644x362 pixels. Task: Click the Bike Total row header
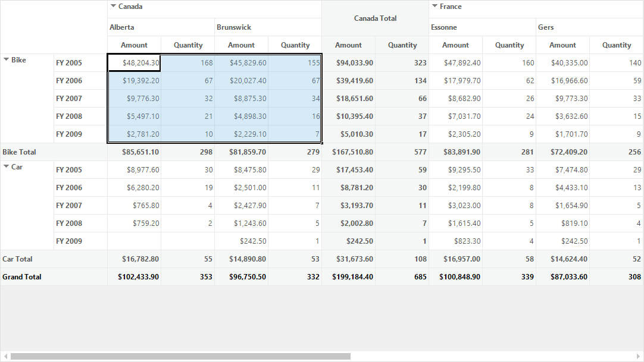click(54, 152)
